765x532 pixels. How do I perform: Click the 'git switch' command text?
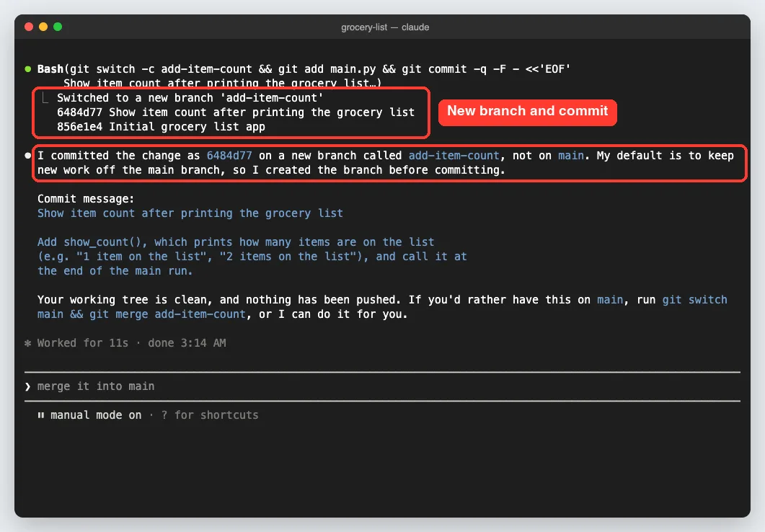[x=694, y=299]
